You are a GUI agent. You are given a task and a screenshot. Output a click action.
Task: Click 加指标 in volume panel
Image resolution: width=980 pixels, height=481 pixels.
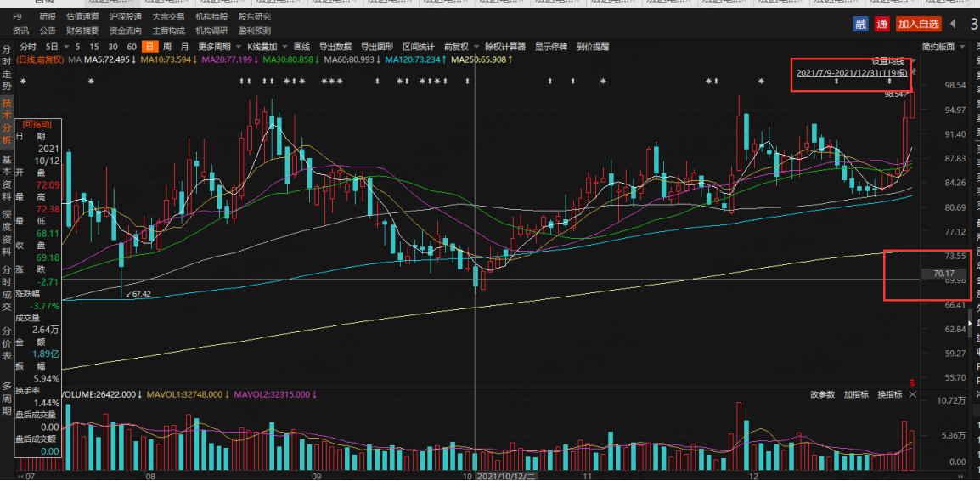coord(856,394)
